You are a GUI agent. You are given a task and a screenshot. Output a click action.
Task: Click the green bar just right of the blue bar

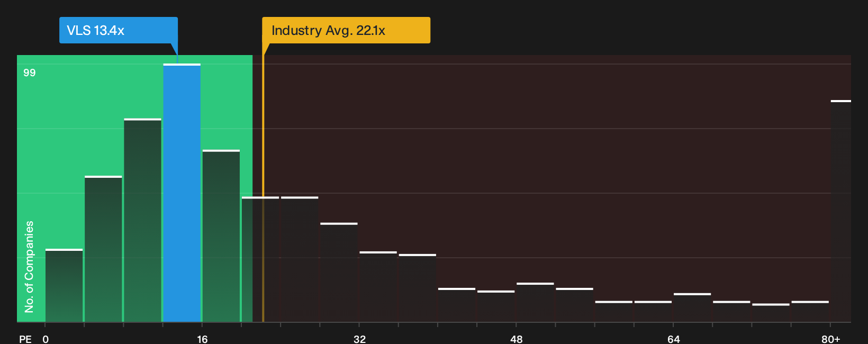[x=221, y=236]
